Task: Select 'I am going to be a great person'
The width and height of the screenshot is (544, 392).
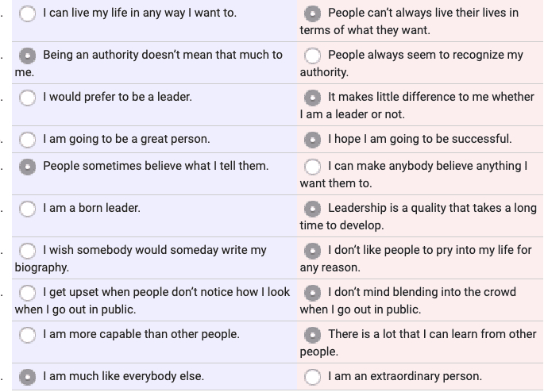Action: coord(28,140)
